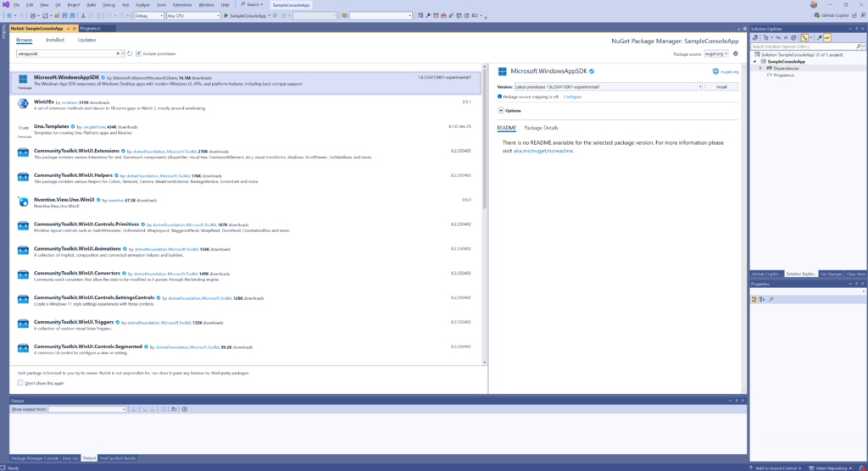Click the clock icon in Output toolbar

185,409
